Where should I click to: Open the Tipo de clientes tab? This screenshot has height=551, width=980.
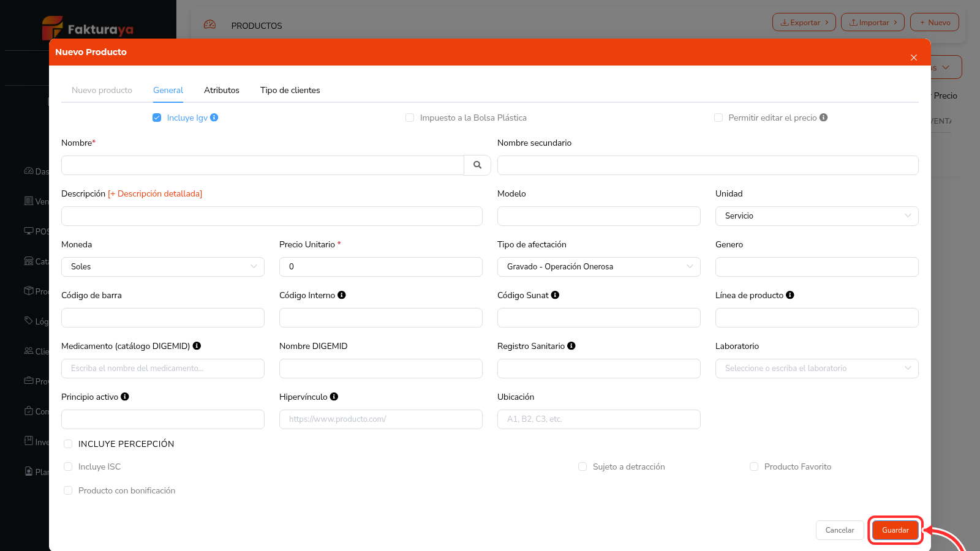290,90
